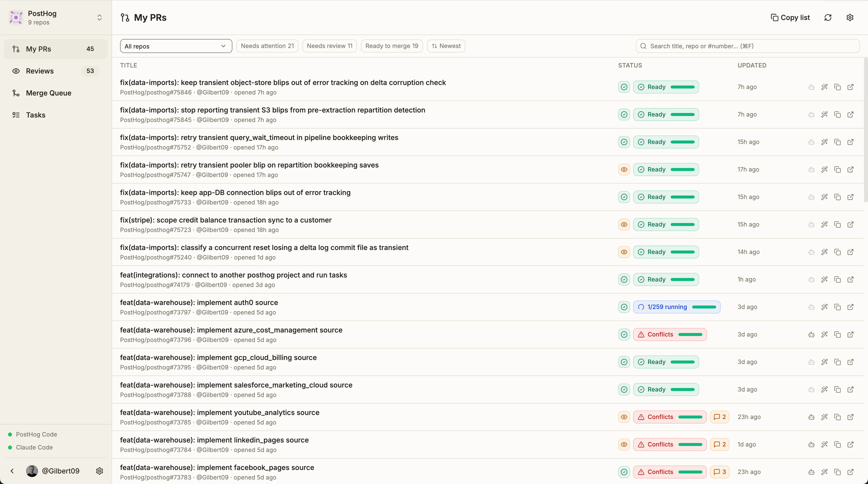Open user settings gear next to @Gilbert09
The height and width of the screenshot is (484, 868).
point(99,471)
